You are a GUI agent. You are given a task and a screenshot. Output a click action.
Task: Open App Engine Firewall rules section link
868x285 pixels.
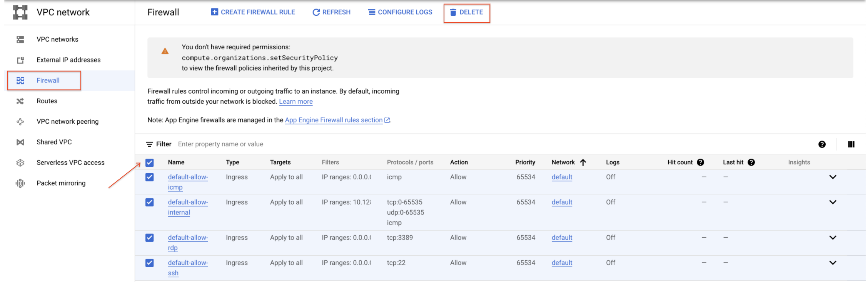[334, 120]
